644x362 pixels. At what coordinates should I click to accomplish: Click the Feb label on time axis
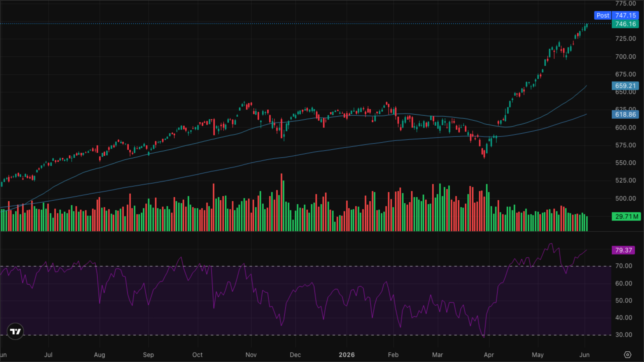tap(393, 355)
